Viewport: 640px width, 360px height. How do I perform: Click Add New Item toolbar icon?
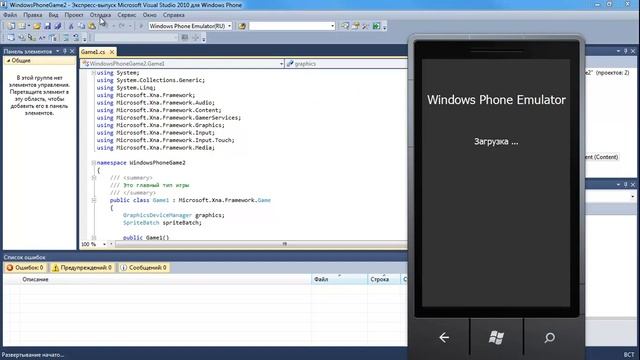(x=22, y=26)
